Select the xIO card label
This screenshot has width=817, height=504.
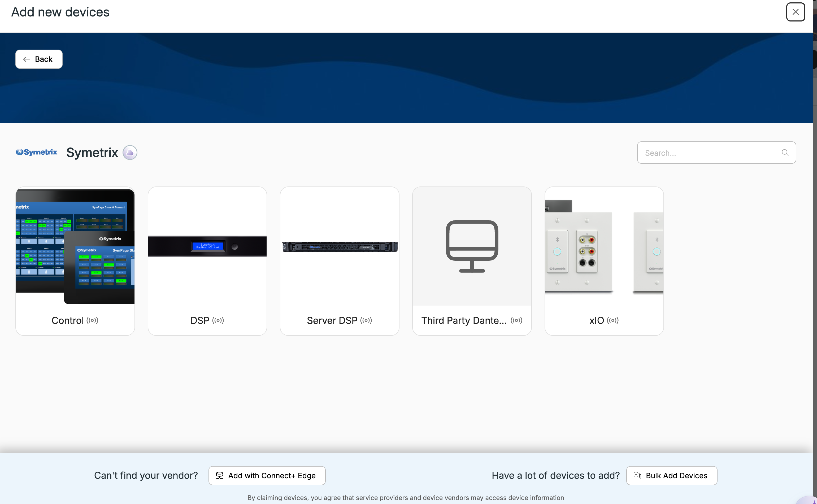click(596, 320)
